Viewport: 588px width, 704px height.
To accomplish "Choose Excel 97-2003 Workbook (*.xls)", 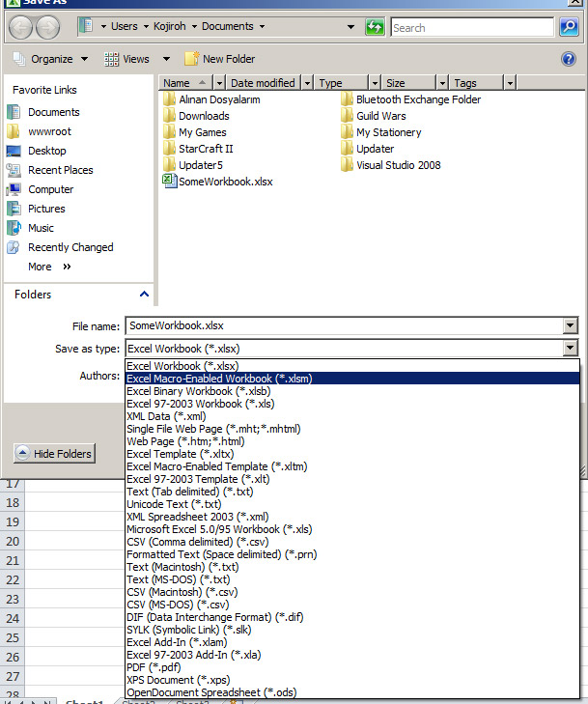I will 352,404.
